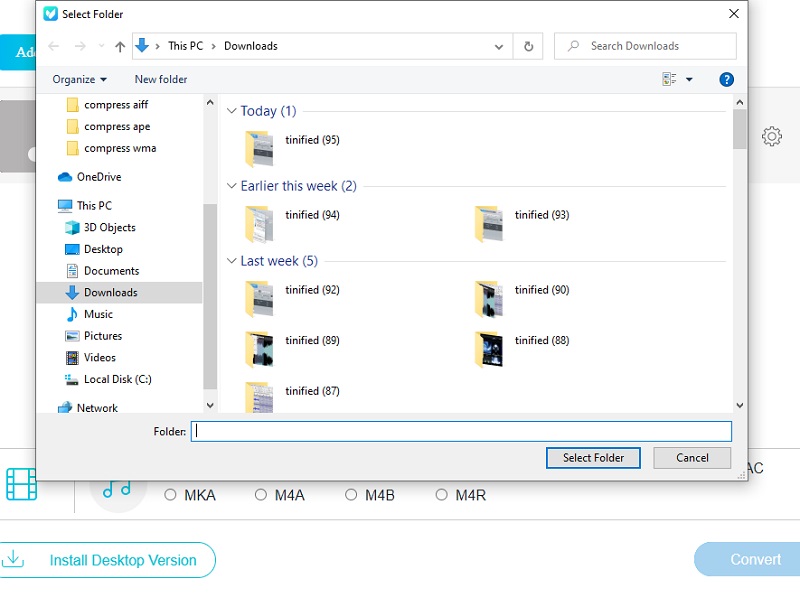800x607 pixels.
Task: Click the back navigation arrow
Action: (51, 46)
